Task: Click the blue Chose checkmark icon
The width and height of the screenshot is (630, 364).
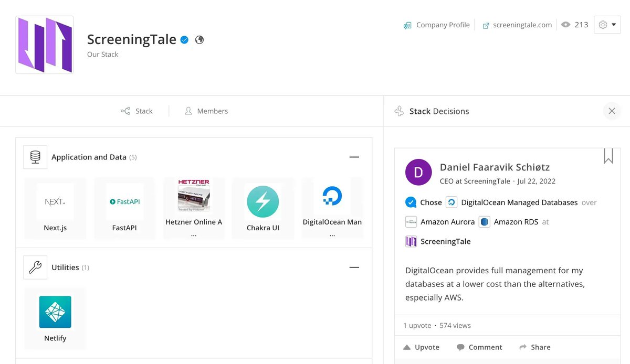Action: 411,202
